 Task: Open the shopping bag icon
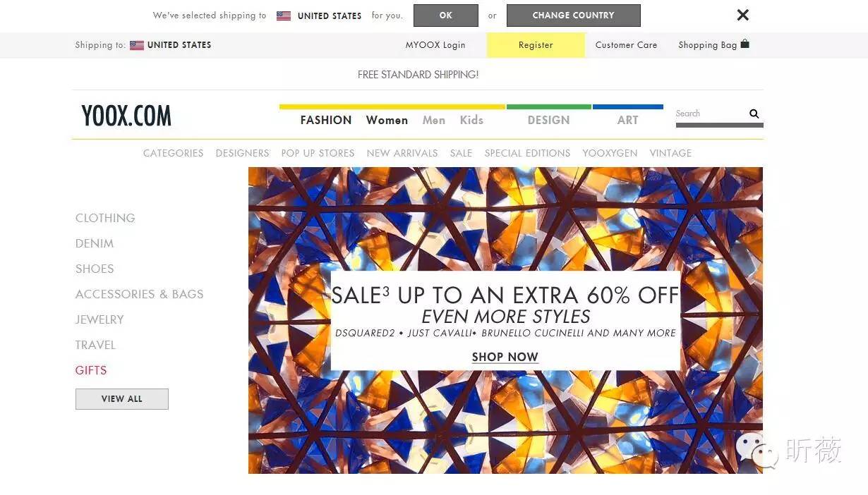pos(745,44)
